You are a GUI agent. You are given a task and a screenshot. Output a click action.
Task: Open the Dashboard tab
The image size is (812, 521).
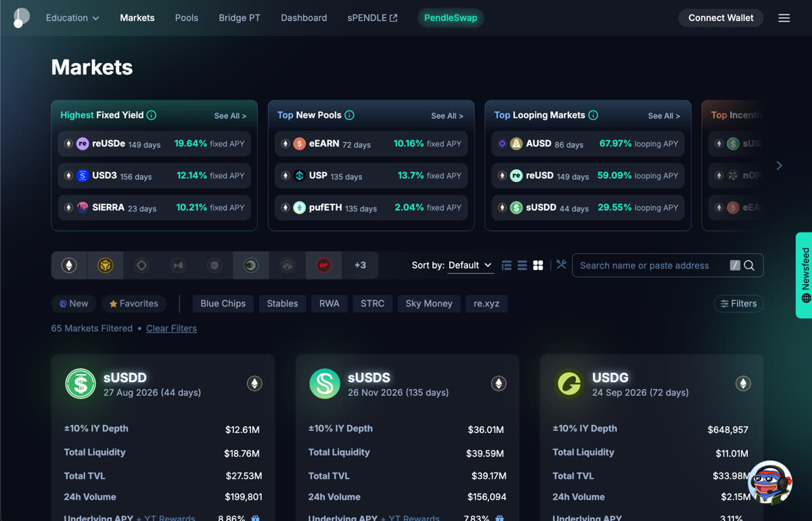coord(304,18)
